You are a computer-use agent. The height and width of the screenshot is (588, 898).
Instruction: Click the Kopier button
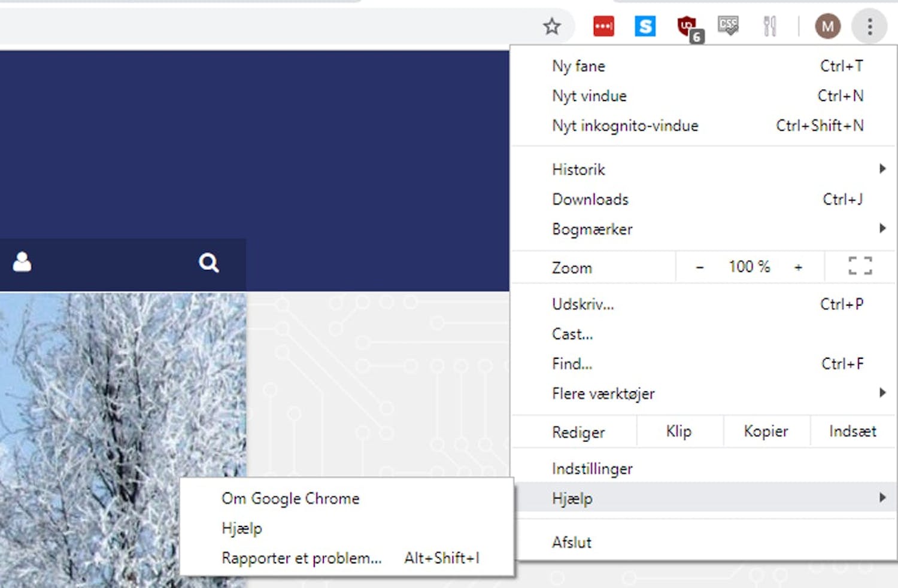tap(766, 431)
